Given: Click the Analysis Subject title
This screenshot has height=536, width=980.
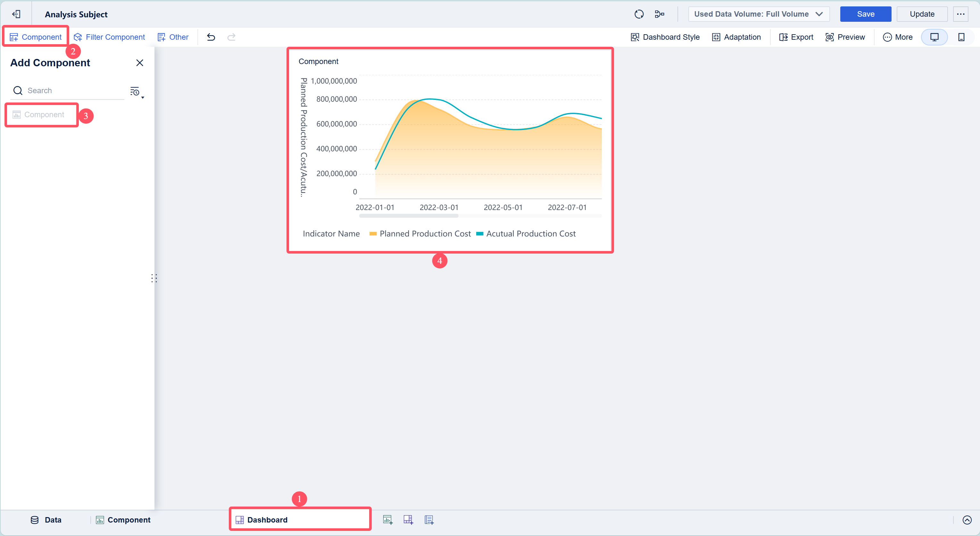Looking at the screenshot, I should tap(76, 14).
